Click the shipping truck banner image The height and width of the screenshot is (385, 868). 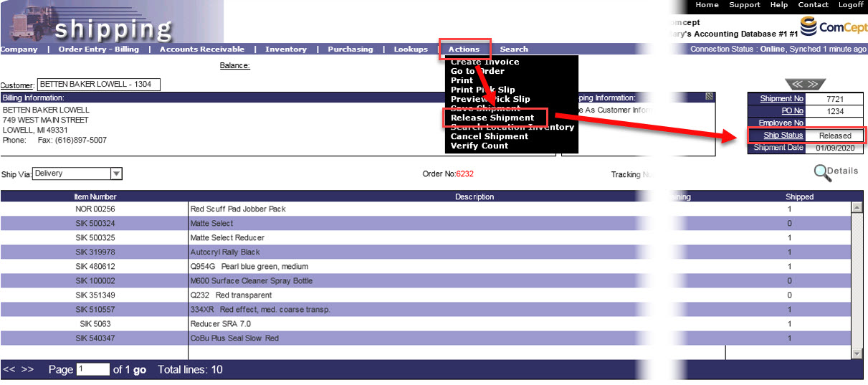[x=111, y=22]
